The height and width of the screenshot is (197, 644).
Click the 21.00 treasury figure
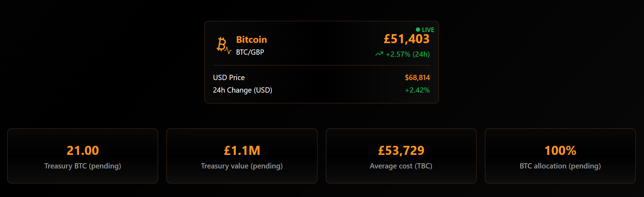(x=83, y=150)
